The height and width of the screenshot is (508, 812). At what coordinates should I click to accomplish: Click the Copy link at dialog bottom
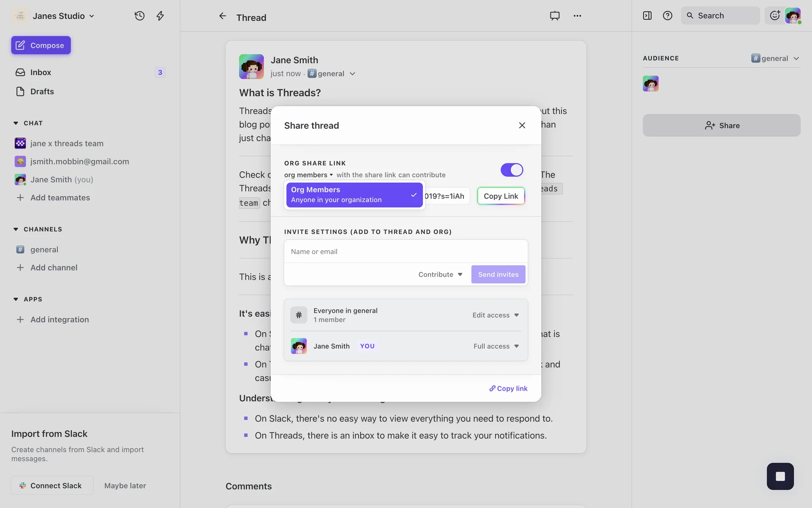tap(508, 389)
